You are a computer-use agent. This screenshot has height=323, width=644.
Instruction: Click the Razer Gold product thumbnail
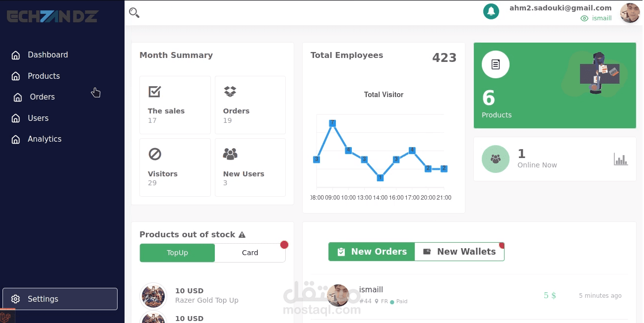(x=153, y=296)
